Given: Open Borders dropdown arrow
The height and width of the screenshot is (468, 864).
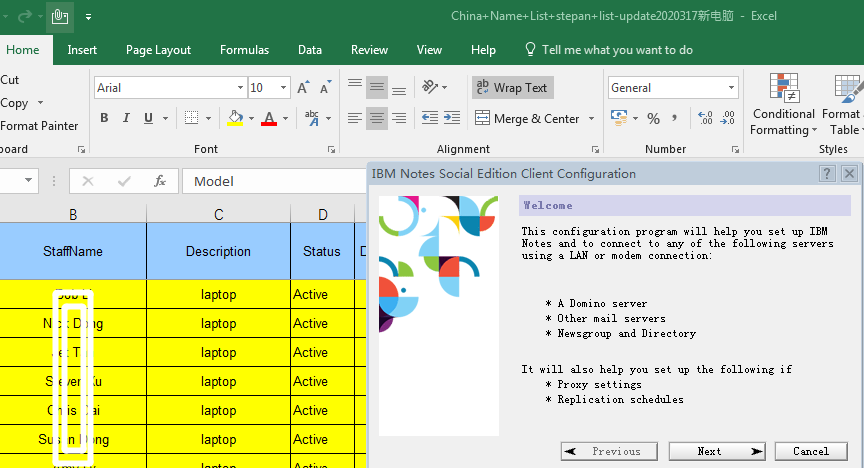Looking at the screenshot, I should coord(208,118).
